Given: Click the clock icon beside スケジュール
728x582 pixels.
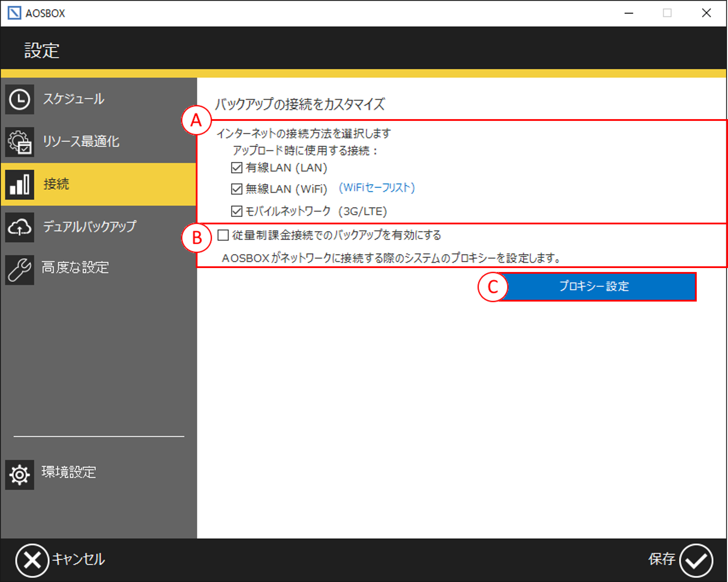Looking at the screenshot, I should point(20,99).
